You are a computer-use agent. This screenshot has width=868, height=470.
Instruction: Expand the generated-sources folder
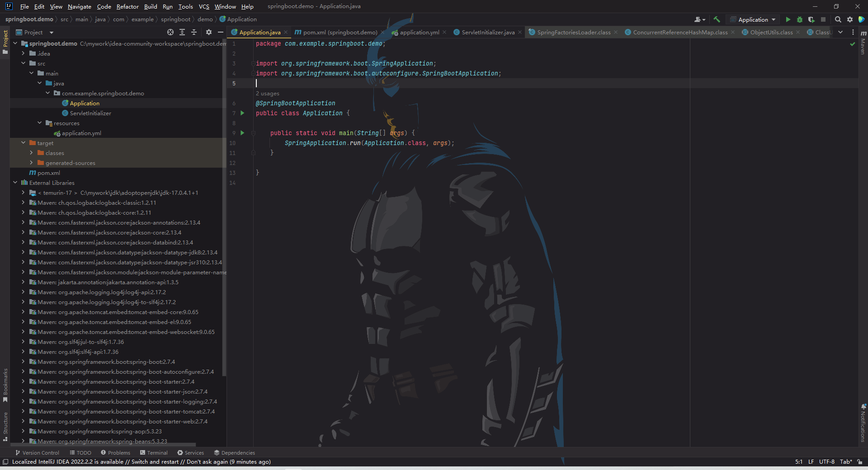click(31, 163)
